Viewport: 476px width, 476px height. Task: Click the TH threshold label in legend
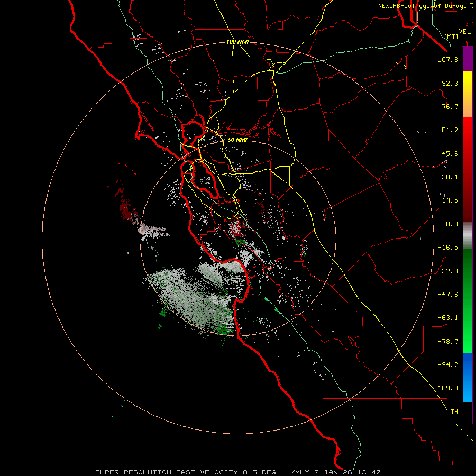(x=454, y=412)
